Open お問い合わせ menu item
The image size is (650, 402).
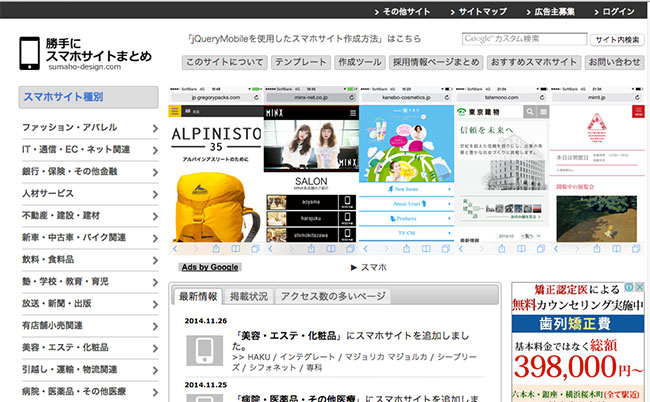pyautogui.click(x=615, y=63)
